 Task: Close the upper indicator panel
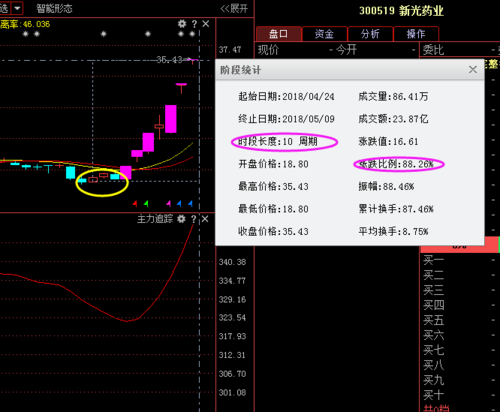(x=206, y=24)
